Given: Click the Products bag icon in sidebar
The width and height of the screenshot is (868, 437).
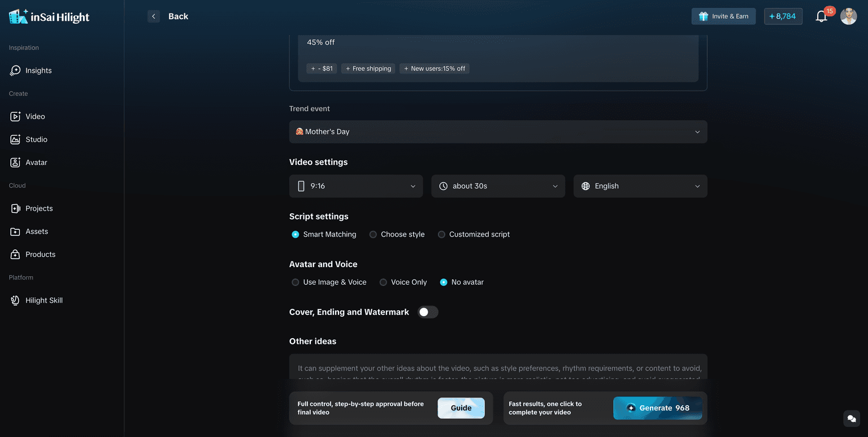Looking at the screenshot, I should (x=15, y=255).
